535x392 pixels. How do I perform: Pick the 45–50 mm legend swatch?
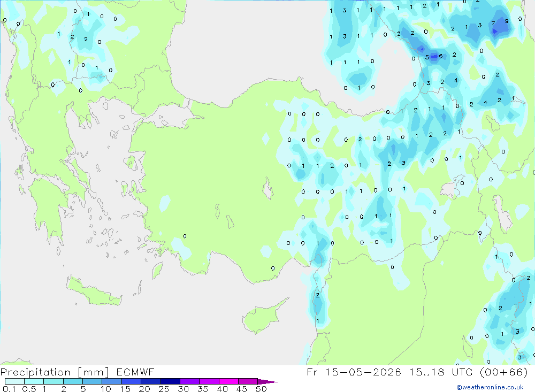point(248,381)
